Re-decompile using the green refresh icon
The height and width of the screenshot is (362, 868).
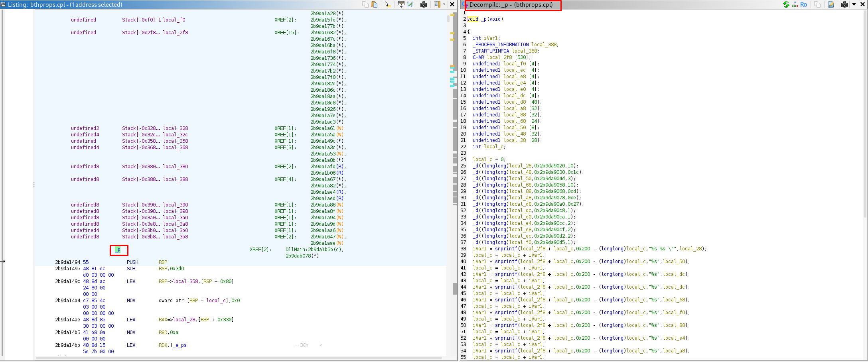pos(786,4)
